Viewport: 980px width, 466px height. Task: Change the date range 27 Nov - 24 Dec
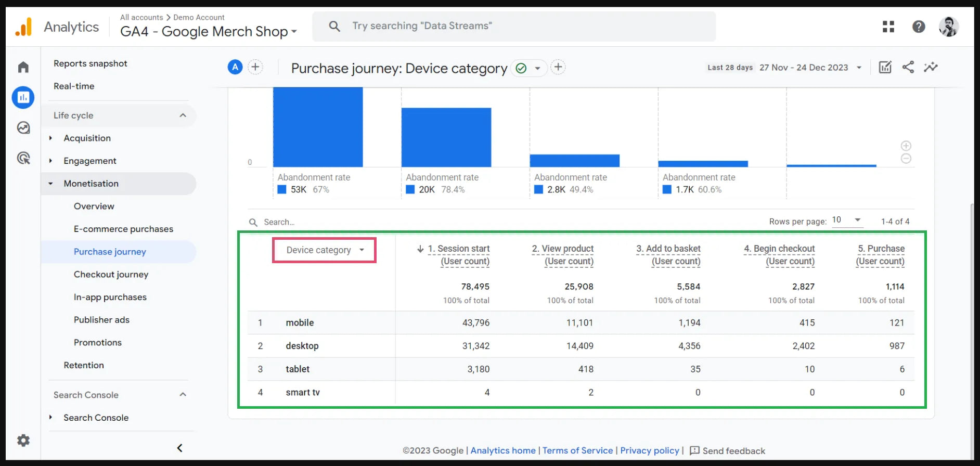809,68
